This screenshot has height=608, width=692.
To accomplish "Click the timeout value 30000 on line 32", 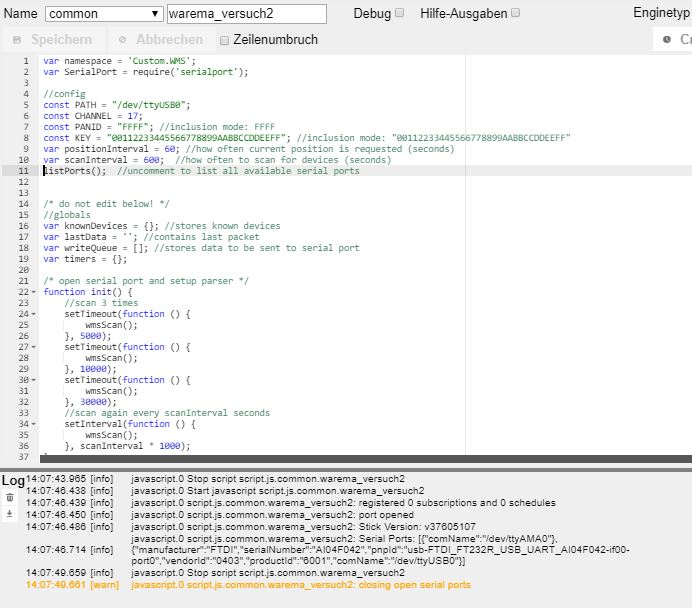I will pyautogui.click(x=93, y=402).
